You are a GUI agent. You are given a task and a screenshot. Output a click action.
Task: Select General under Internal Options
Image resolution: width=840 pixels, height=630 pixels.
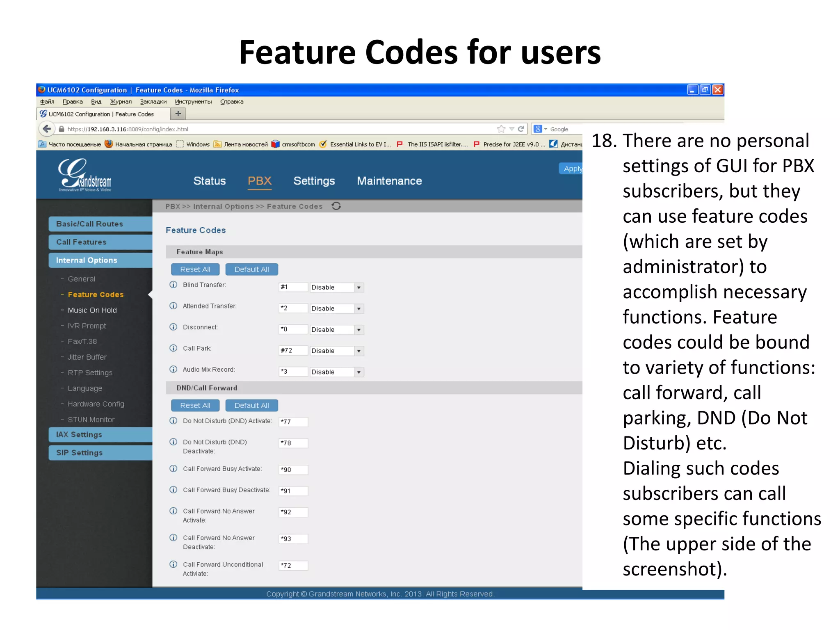[x=82, y=279]
